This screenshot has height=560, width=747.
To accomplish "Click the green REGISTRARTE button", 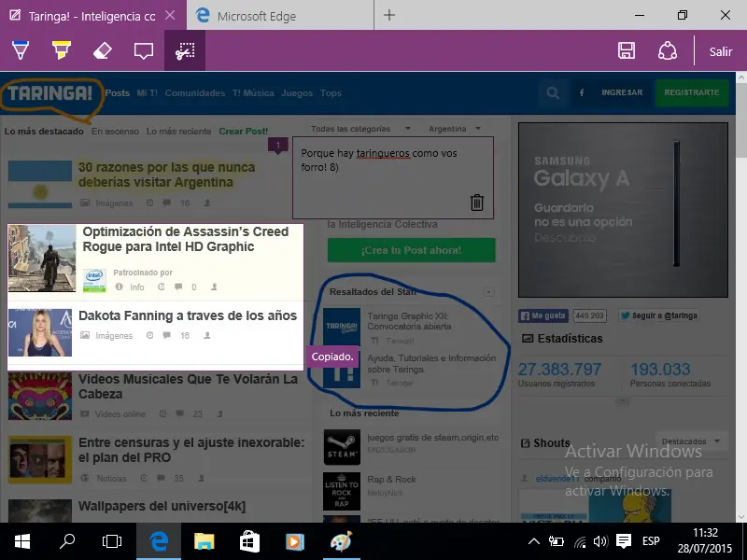I will pos(692,92).
